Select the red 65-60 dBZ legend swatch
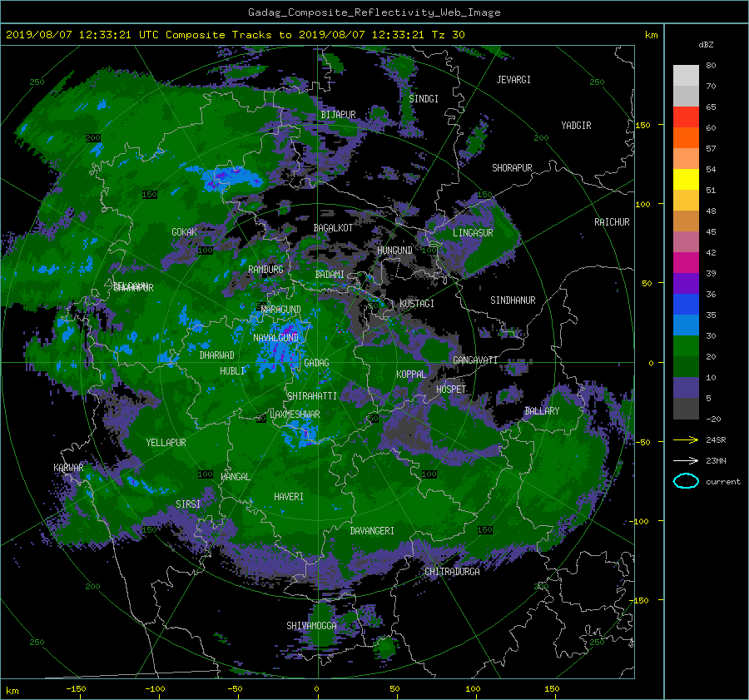 pyautogui.click(x=686, y=117)
